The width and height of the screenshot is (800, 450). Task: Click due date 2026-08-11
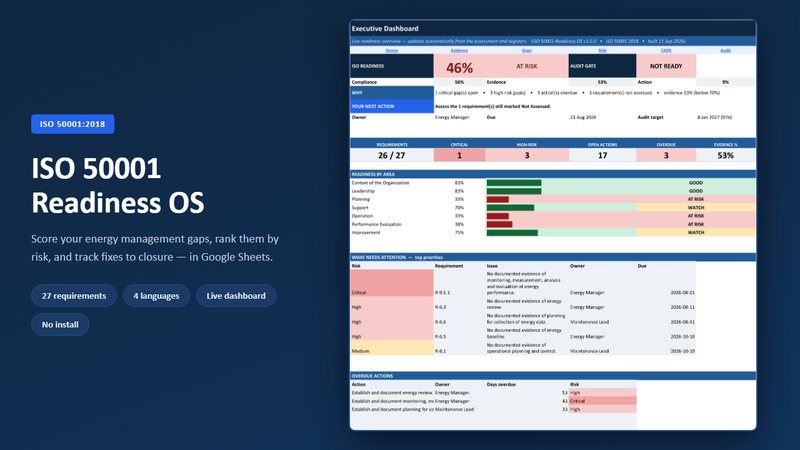pyautogui.click(x=683, y=307)
